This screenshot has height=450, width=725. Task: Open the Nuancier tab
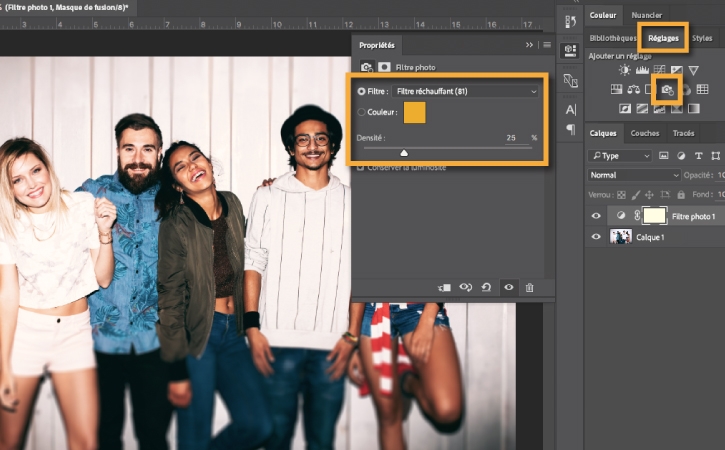point(646,15)
